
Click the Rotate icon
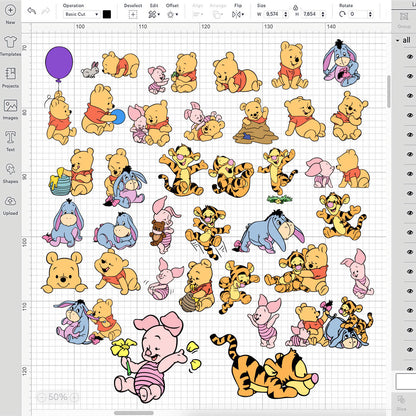click(342, 14)
